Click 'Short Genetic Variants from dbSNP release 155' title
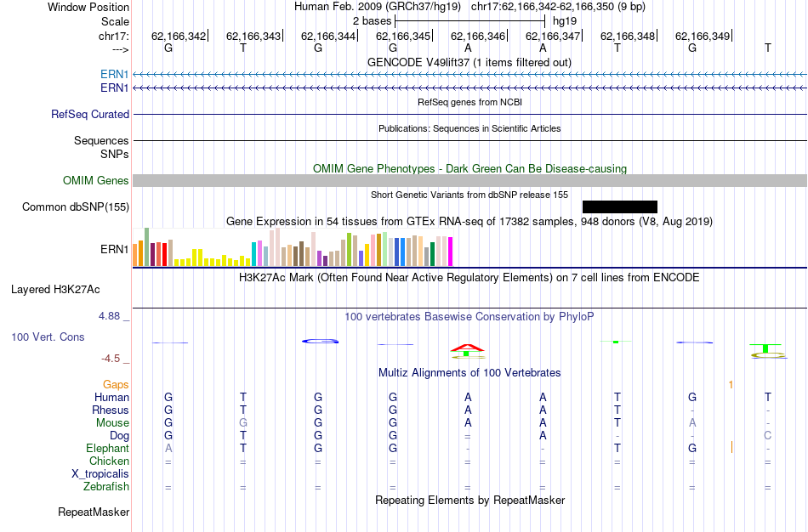 [x=469, y=195]
